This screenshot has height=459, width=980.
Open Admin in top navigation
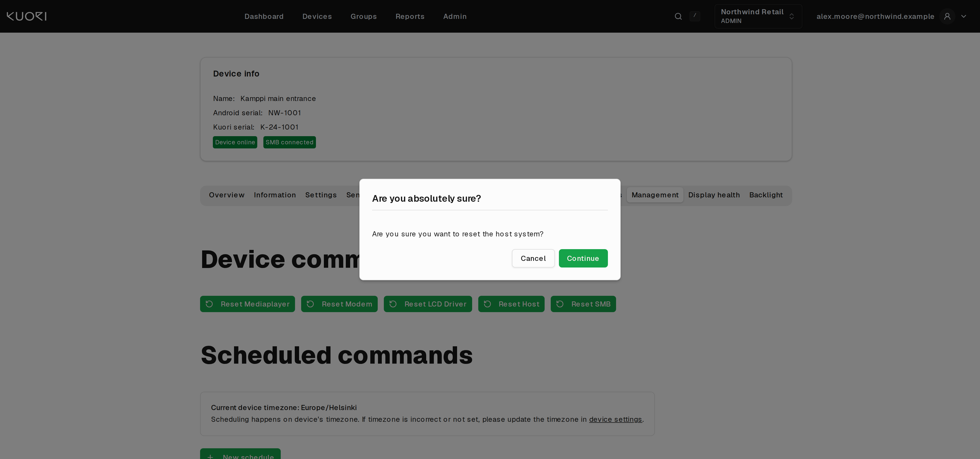point(455,16)
